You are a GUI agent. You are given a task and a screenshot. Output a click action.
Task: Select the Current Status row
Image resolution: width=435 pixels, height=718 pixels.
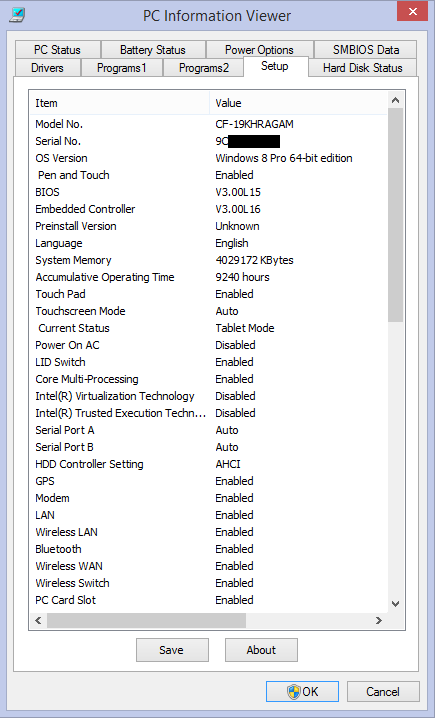tap(208, 328)
